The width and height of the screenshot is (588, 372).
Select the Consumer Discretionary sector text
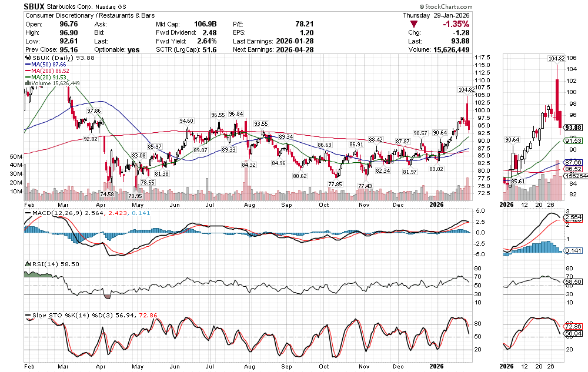[61, 15]
